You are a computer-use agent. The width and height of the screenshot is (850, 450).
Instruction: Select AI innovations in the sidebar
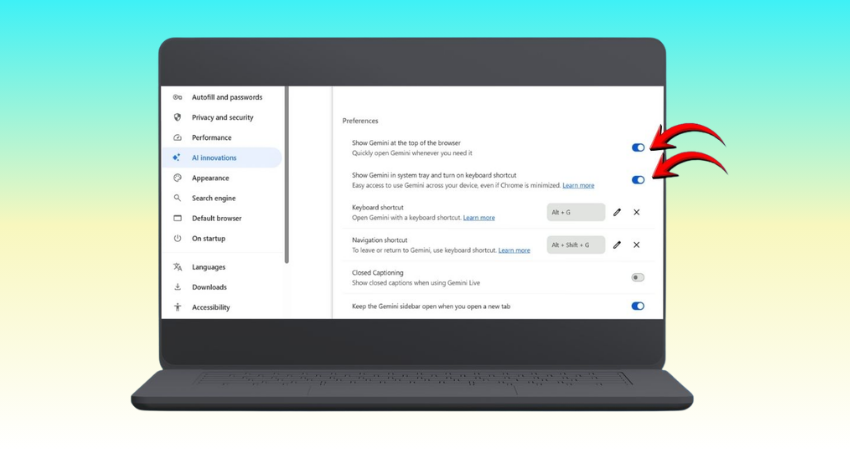point(222,158)
